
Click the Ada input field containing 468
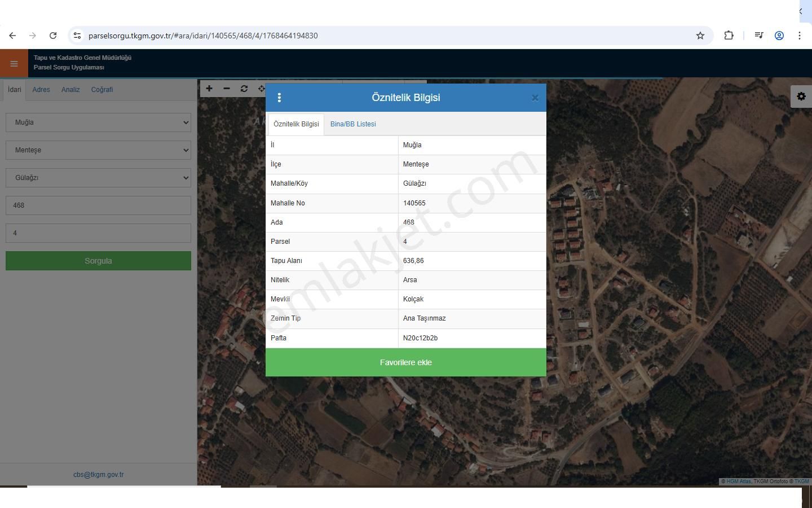pyautogui.click(x=98, y=205)
